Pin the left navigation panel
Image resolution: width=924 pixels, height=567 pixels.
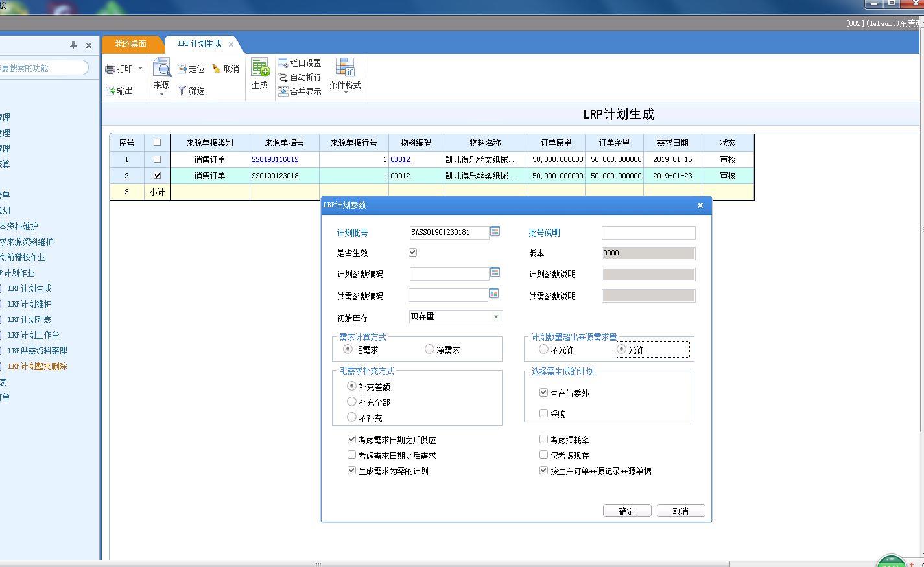[x=73, y=45]
